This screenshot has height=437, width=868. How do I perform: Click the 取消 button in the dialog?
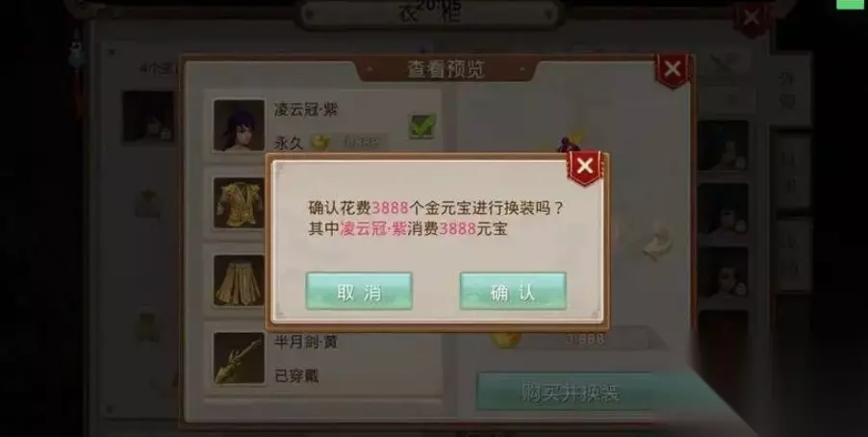click(x=359, y=292)
